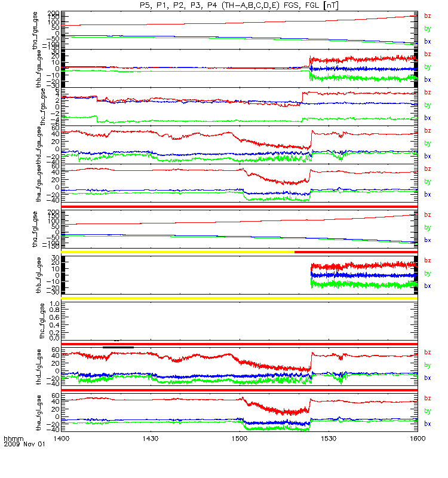Choose by legend of the_fgl_gse bottom panel
Screen dimensions: 448x478
pyautogui.click(x=428, y=411)
